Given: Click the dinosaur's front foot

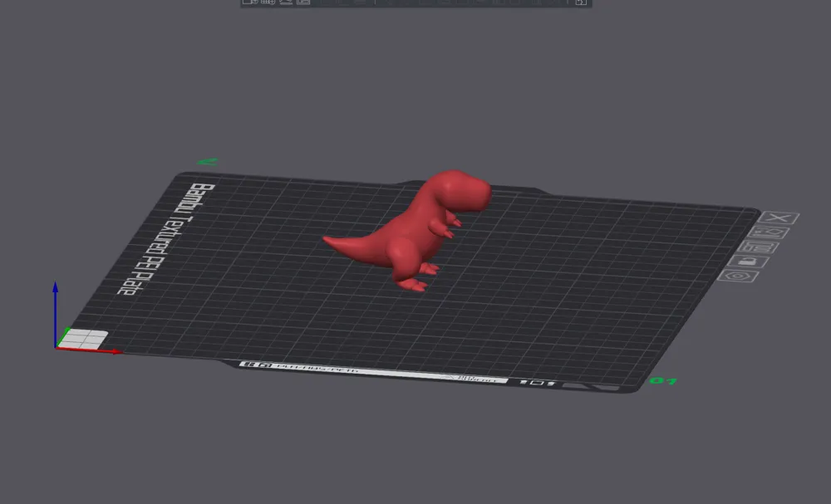Looking at the screenshot, I should point(411,285).
